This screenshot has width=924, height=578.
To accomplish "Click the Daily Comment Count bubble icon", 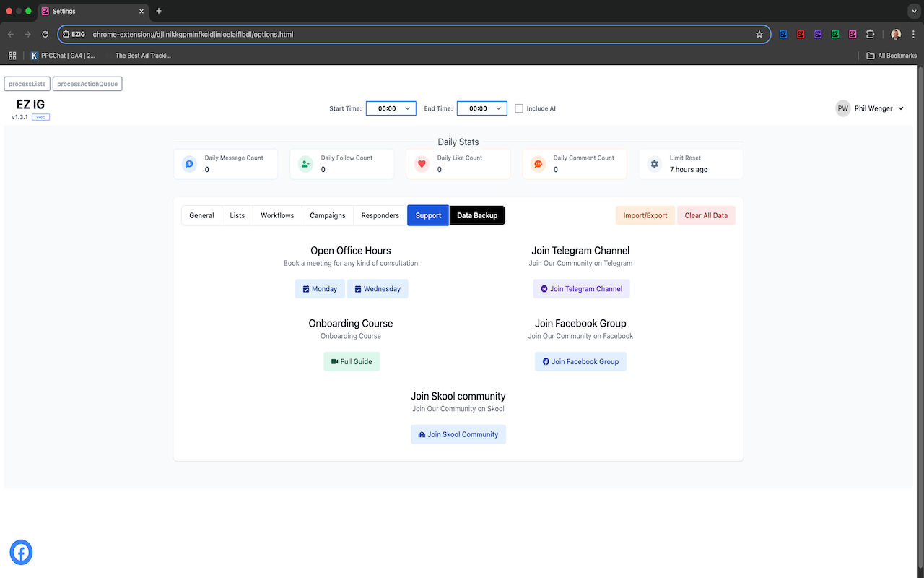I will (538, 163).
